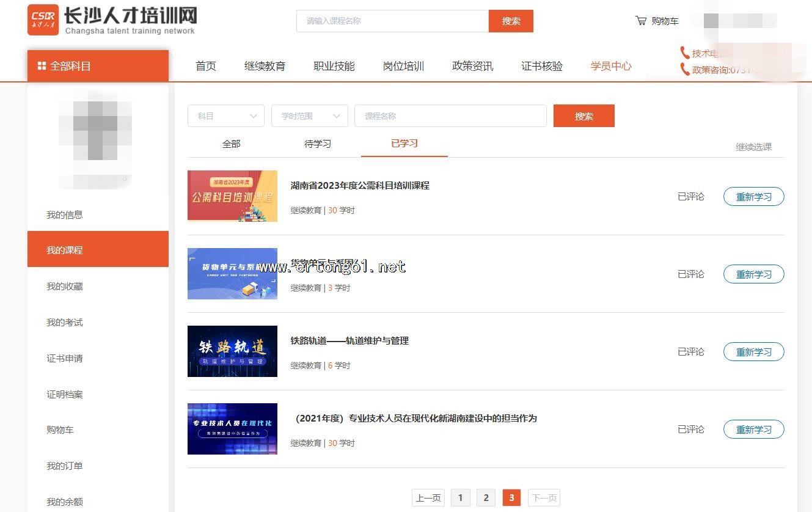The height and width of the screenshot is (512, 812).
Task: Switch to the 待学习 tab
Action: (x=318, y=144)
